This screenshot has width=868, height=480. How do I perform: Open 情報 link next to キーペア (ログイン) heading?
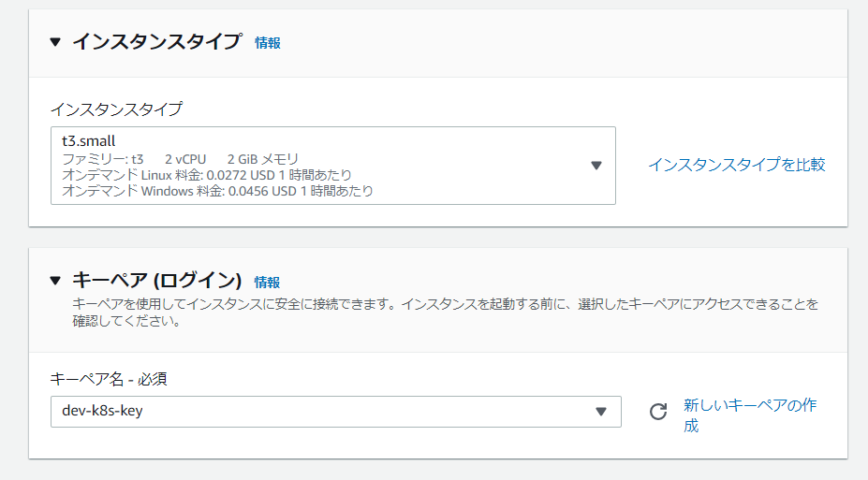[267, 282]
